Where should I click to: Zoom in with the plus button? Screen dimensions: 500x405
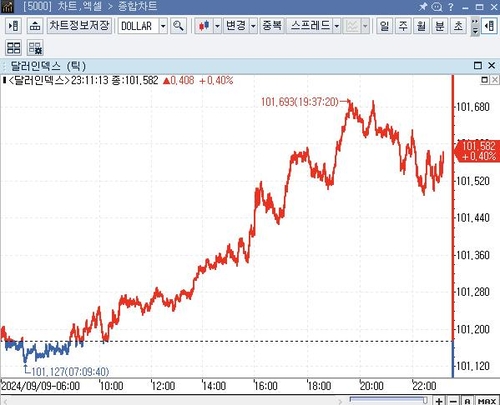pos(439,401)
